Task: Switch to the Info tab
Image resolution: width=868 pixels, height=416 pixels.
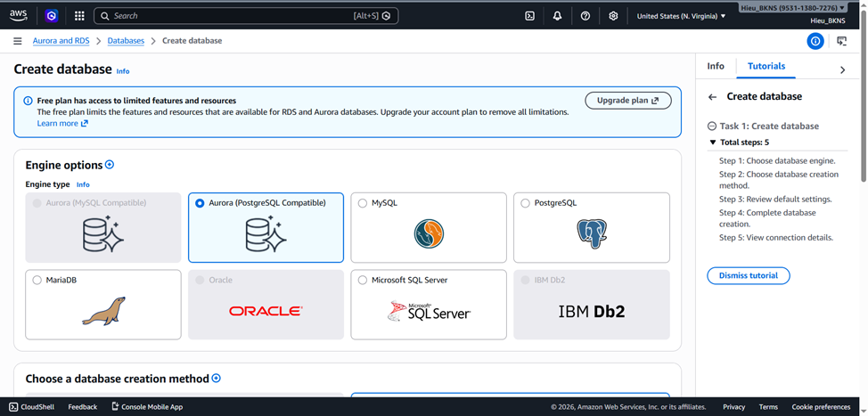Action: click(x=716, y=66)
